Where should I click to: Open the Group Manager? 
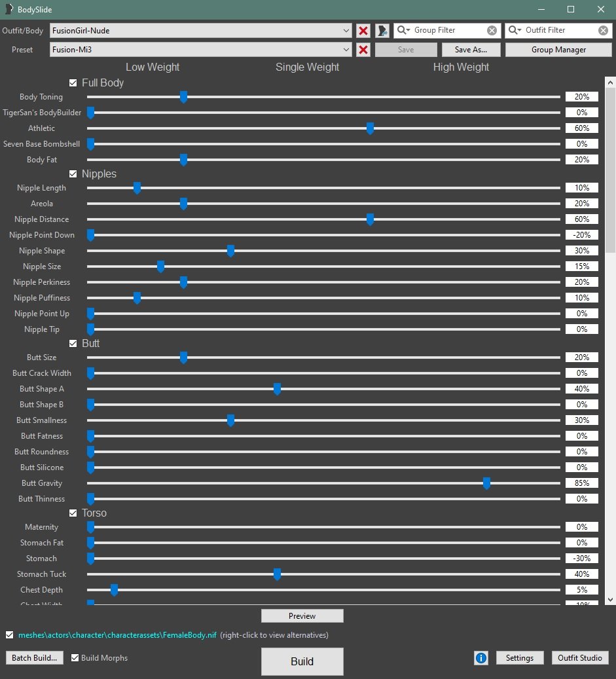pos(558,50)
